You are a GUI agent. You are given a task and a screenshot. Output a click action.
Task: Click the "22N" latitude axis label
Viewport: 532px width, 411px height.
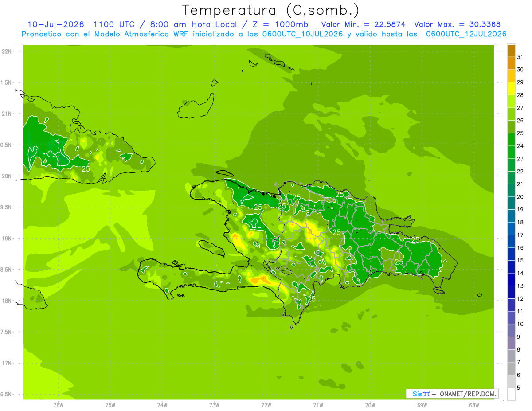[x=6, y=51]
